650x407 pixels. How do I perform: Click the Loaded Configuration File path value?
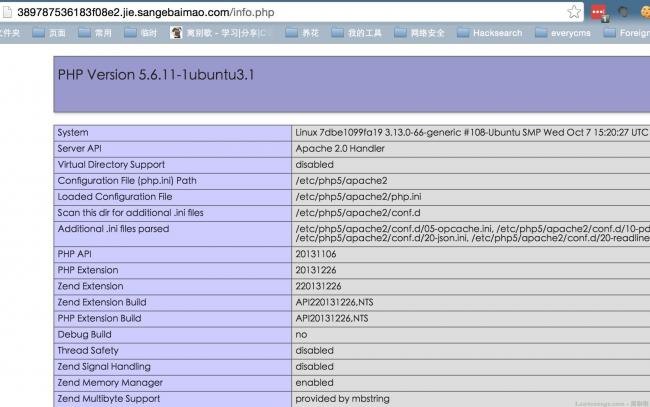tap(358, 197)
